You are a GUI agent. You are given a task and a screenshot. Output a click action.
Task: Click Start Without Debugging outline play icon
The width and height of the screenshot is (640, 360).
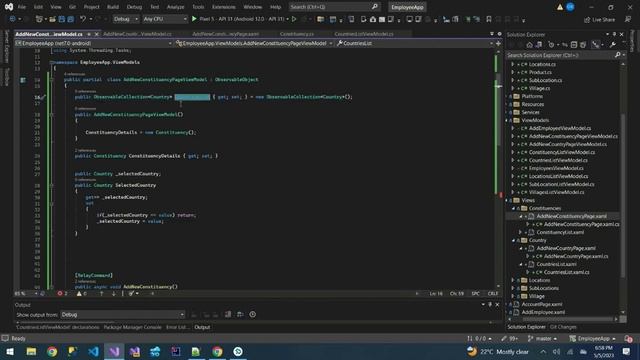(294, 19)
